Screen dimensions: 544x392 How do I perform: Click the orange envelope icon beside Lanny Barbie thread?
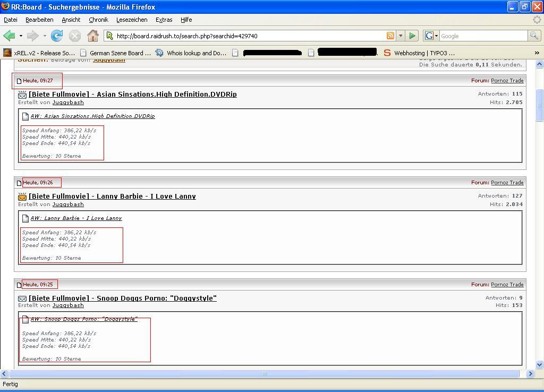pyautogui.click(x=22, y=197)
